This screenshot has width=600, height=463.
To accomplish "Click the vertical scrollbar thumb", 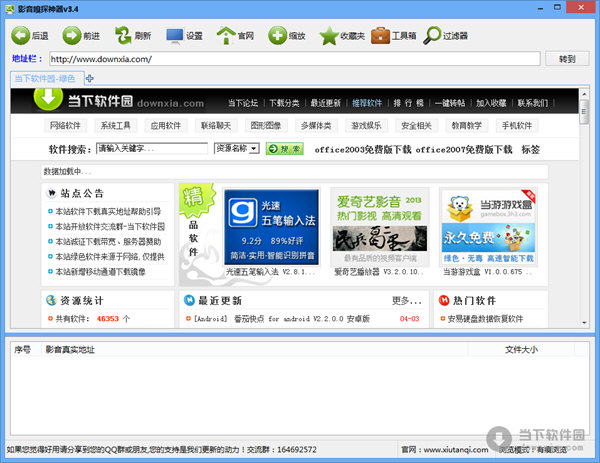I will (x=584, y=112).
